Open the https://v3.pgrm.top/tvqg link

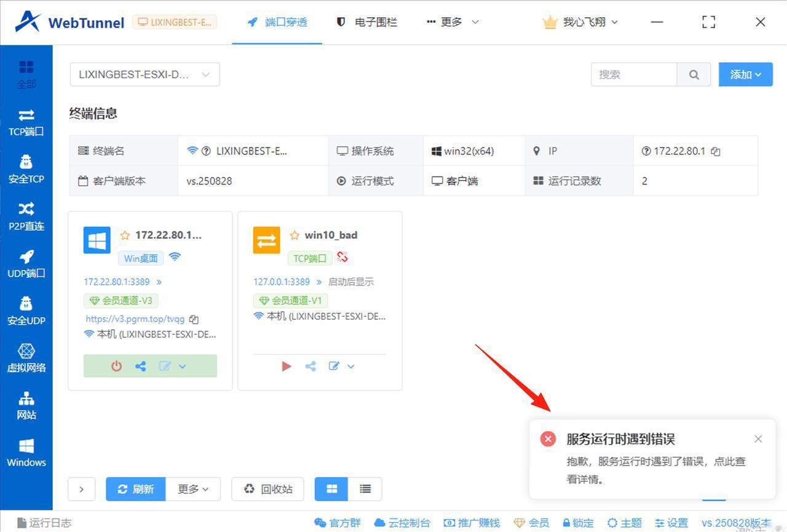(135, 319)
